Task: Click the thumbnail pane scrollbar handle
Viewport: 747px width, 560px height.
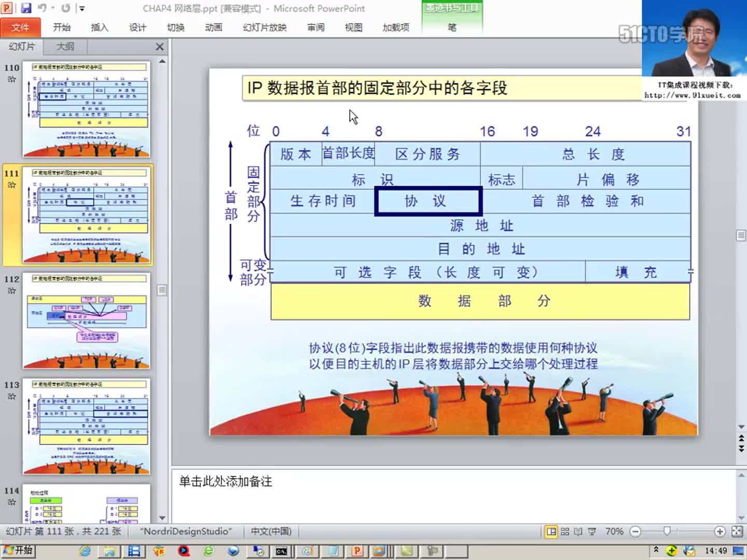Action: coord(162,290)
